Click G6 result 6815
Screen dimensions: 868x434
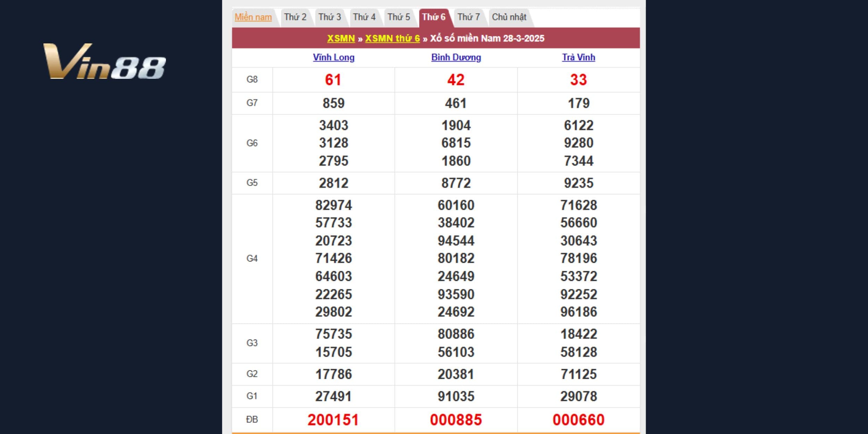(x=456, y=143)
